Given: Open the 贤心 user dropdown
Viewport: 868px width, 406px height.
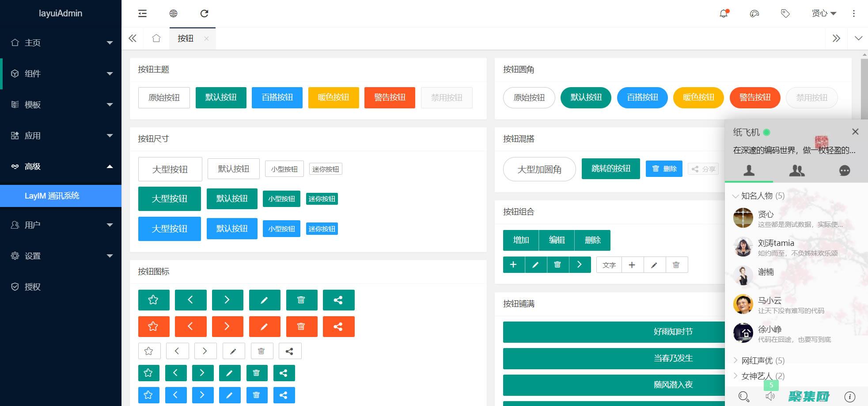Looking at the screenshot, I should [x=824, y=14].
